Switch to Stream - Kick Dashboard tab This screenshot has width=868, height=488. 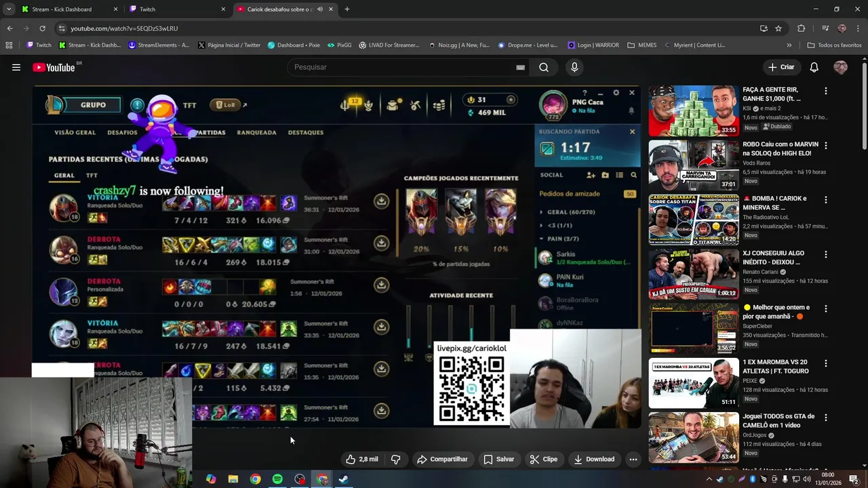pyautogui.click(x=68, y=9)
